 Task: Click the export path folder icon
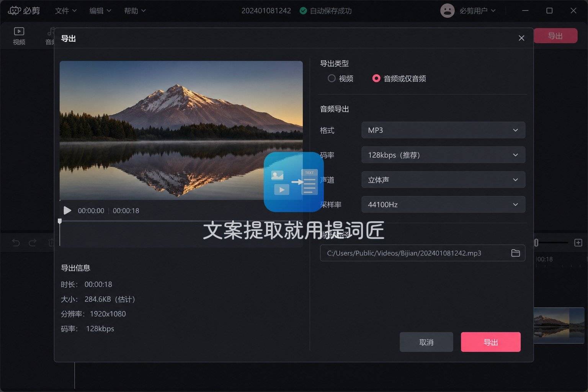tap(515, 253)
